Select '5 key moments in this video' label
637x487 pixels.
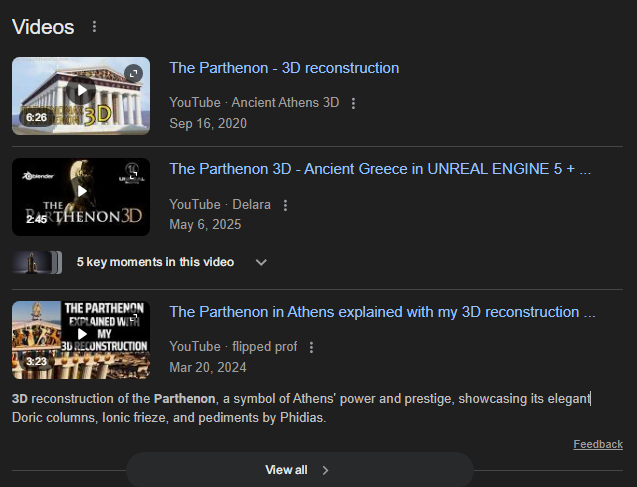tap(155, 263)
